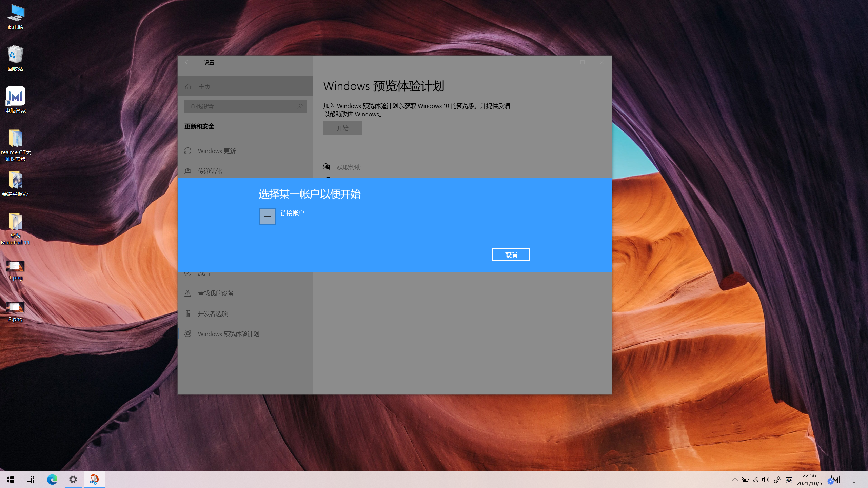Go back using the Settings back arrow
Screen dimensions: 868x488
click(188, 62)
